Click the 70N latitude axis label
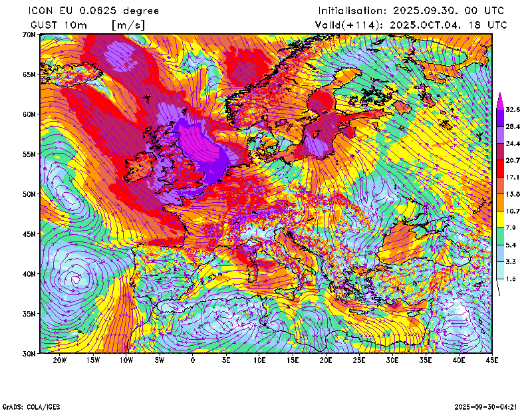The image size is (532, 411). click(x=28, y=34)
